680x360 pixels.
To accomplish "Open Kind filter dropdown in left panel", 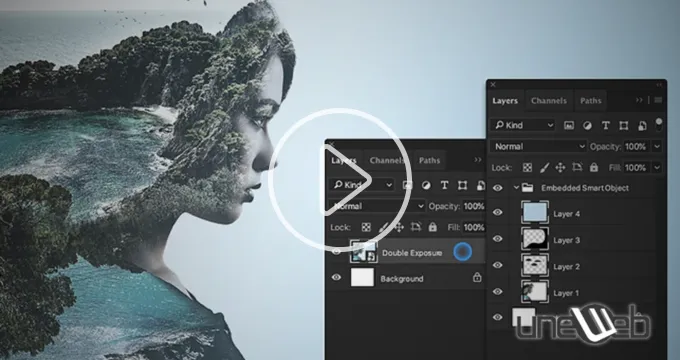I will click(361, 185).
